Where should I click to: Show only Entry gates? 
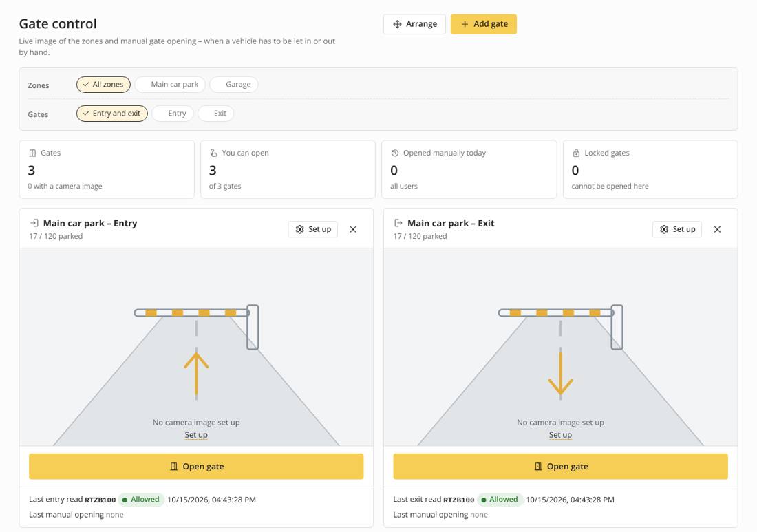(173, 114)
